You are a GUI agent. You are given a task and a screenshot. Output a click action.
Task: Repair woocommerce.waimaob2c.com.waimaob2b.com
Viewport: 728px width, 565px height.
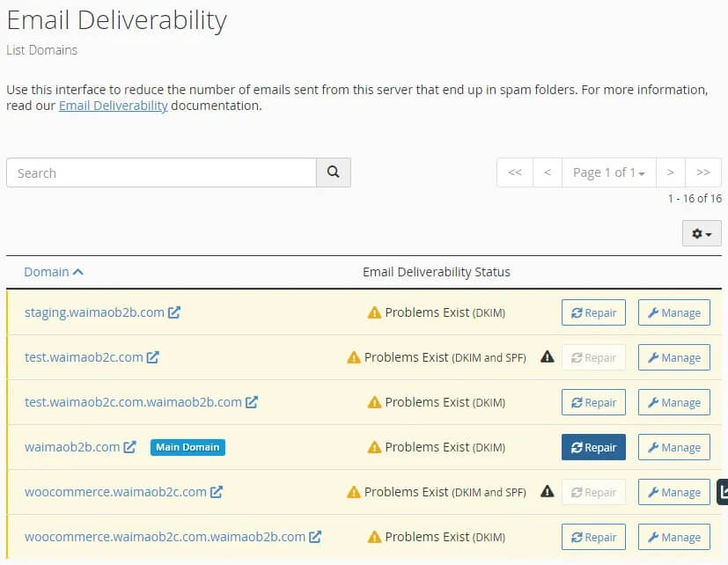pos(592,536)
